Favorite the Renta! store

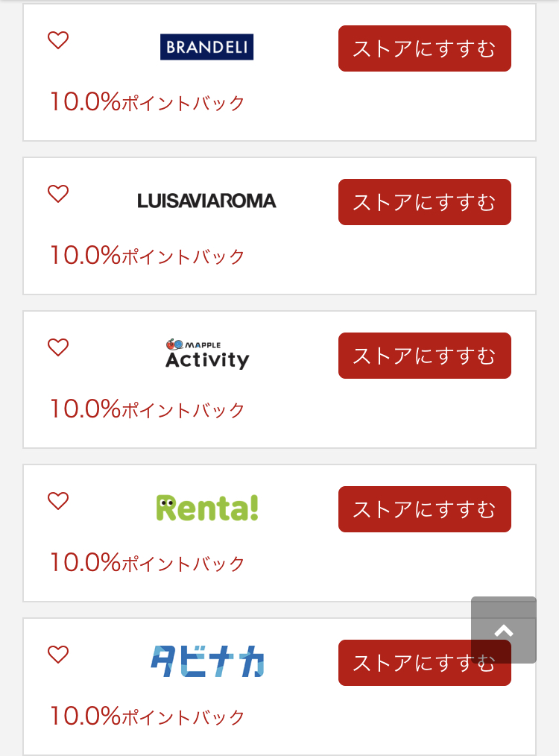58,501
